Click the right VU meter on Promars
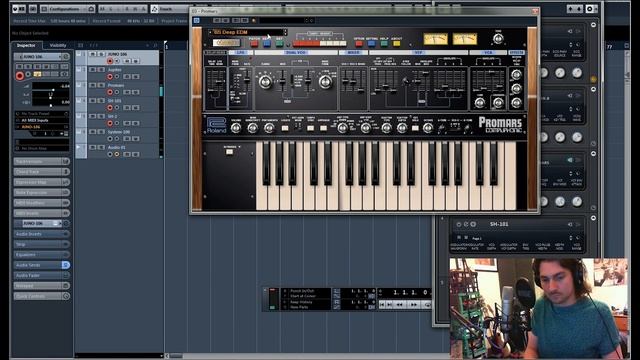Viewport: 640px width, 360px height. (464, 39)
